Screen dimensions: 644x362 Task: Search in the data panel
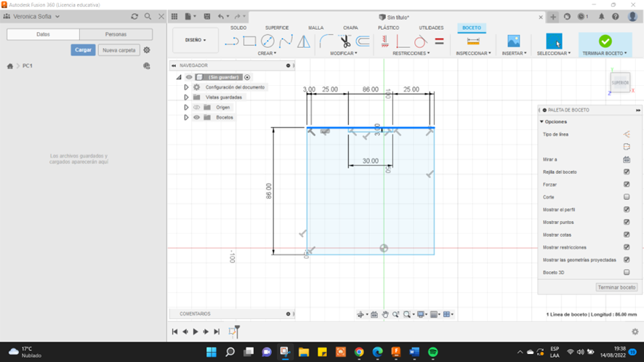pos(148,17)
